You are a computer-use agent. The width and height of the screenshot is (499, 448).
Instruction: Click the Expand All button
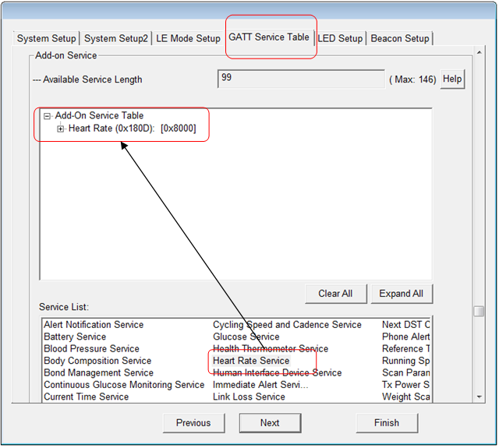[x=401, y=294]
